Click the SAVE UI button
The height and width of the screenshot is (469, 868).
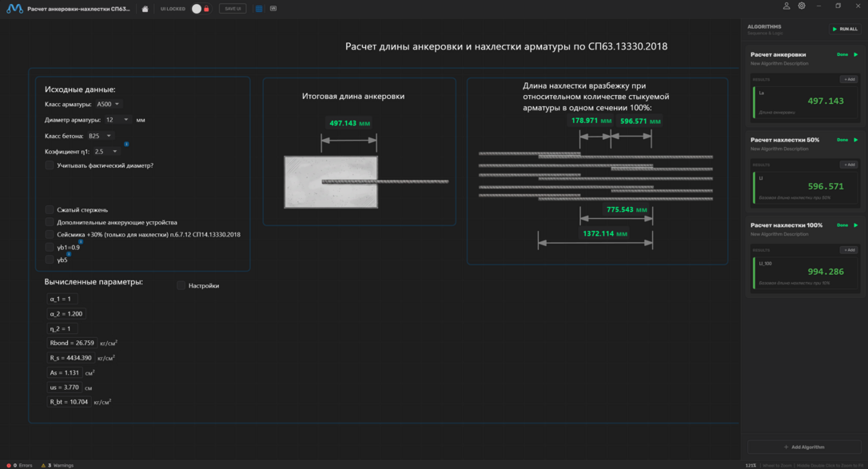tap(232, 9)
